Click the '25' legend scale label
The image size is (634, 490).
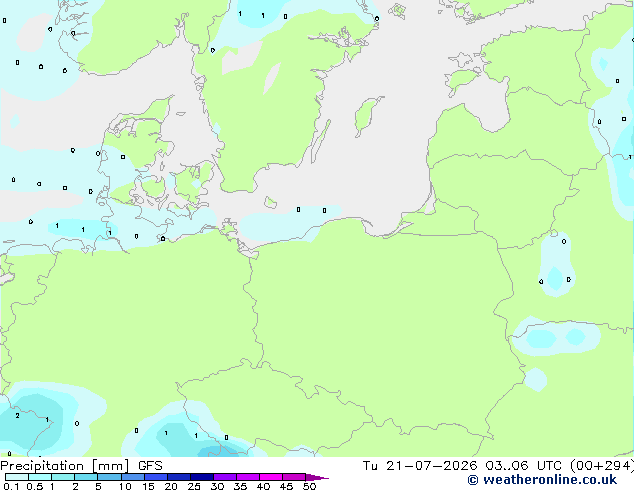tap(194, 486)
